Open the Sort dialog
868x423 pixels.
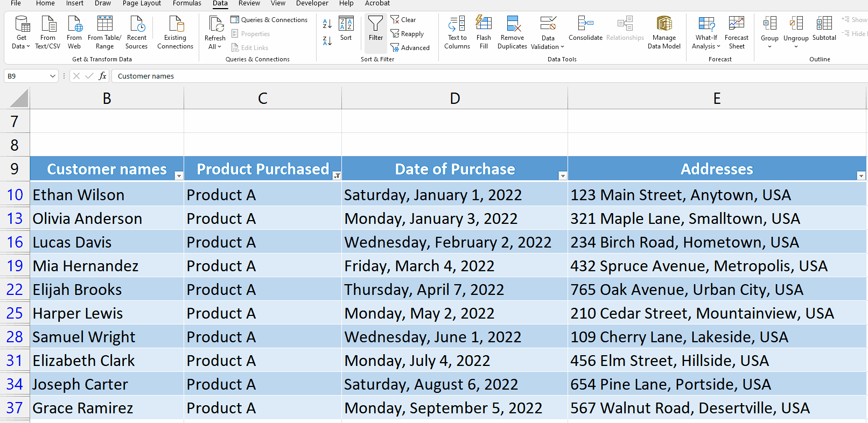point(346,29)
